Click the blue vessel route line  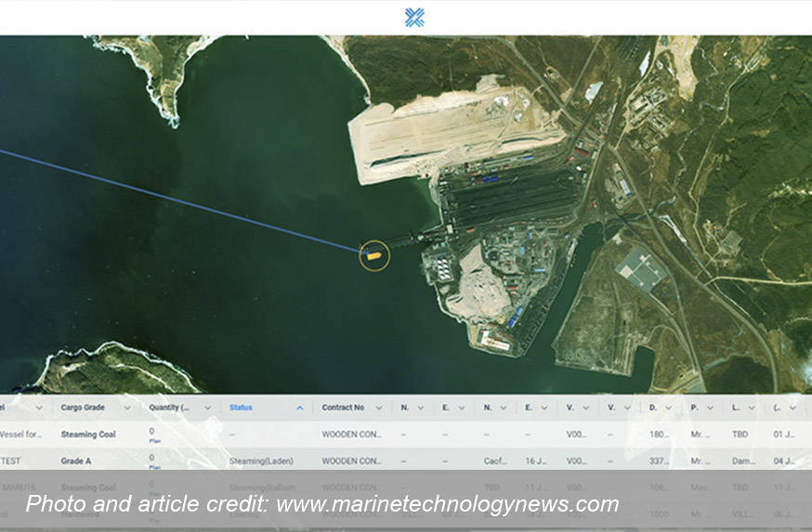[x=186, y=200]
